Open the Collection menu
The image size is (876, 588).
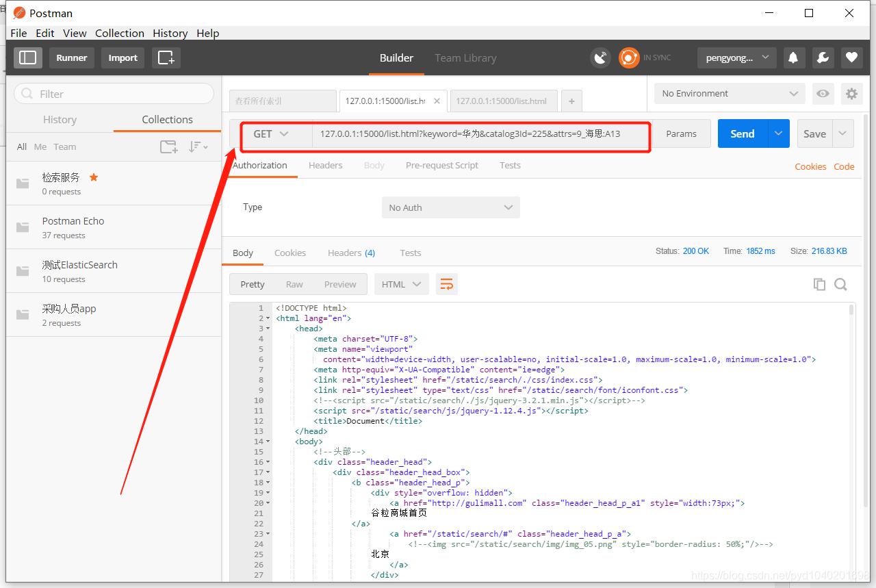tap(120, 33)
